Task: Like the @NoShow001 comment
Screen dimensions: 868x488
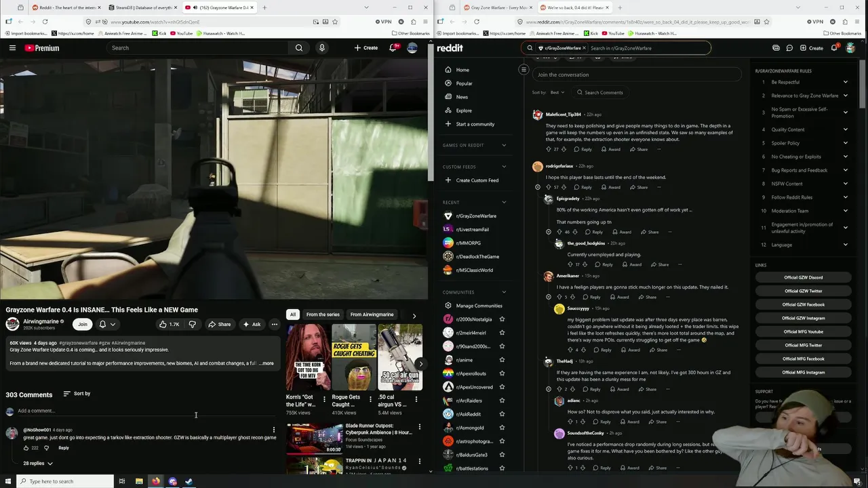Action: 26,448
